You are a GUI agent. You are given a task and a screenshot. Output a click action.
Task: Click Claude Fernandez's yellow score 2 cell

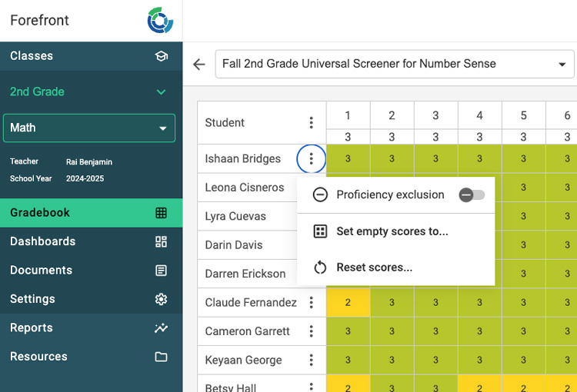click(x=348, y=302)
